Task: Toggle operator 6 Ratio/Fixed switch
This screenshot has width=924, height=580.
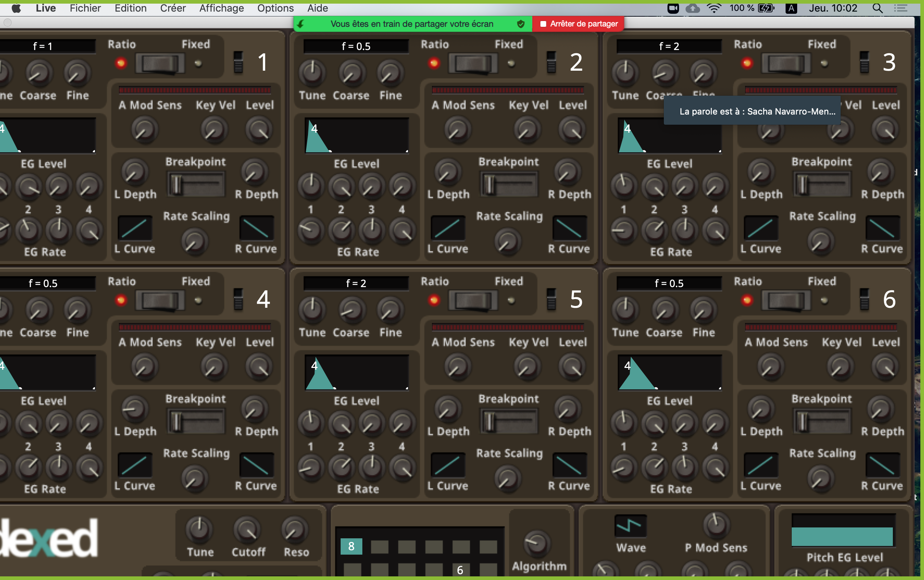Action: click(786, 301)
